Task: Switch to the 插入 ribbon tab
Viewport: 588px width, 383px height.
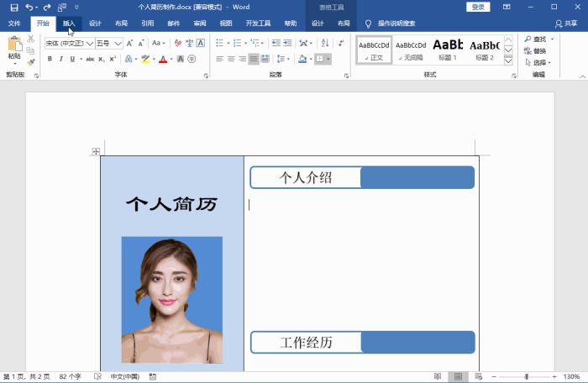Action: point(69,24)
